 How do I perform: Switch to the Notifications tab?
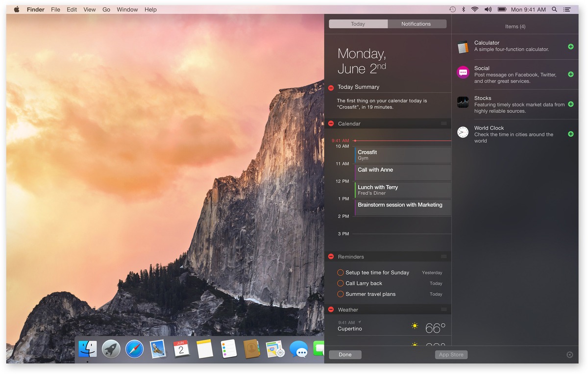pos(416,24)
